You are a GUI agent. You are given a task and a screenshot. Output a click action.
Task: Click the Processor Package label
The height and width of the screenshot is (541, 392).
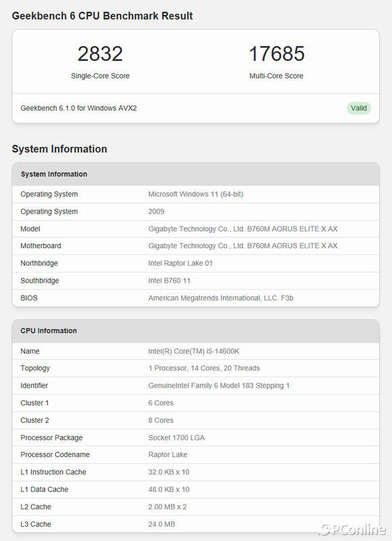pos(51,438)
